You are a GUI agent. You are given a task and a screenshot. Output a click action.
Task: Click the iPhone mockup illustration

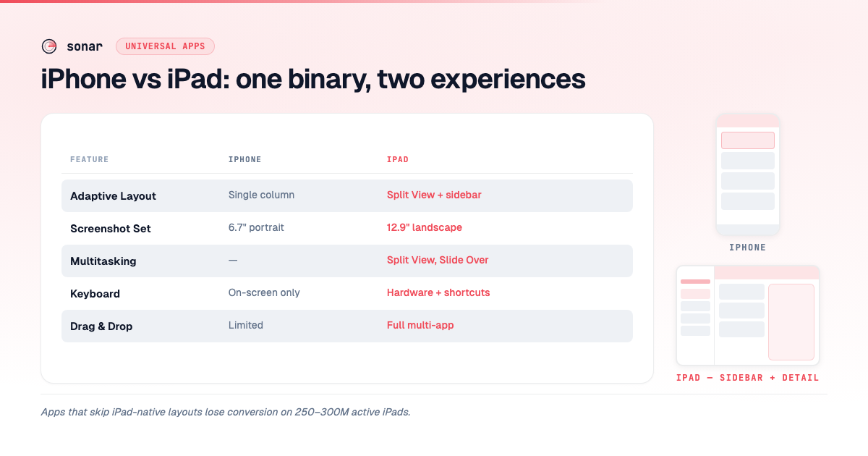(748, 174)
